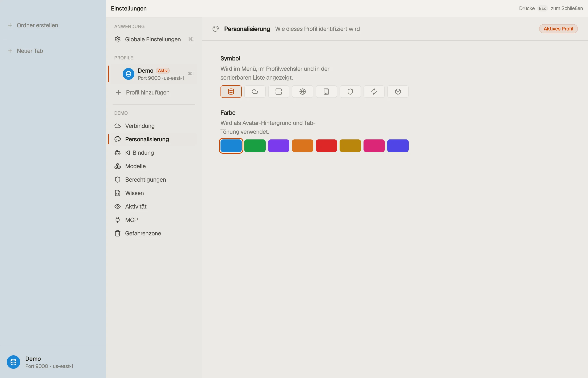Click the 'Port 9000 • us-east-1' text at bottom left
This screenshot has width=588, height=378.
pos(49,366)
